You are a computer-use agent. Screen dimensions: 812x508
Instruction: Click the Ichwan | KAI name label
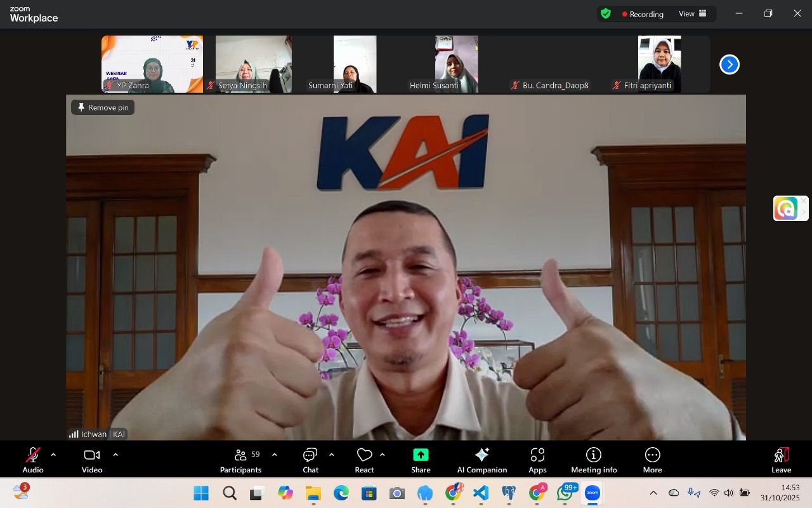[98, 434]
